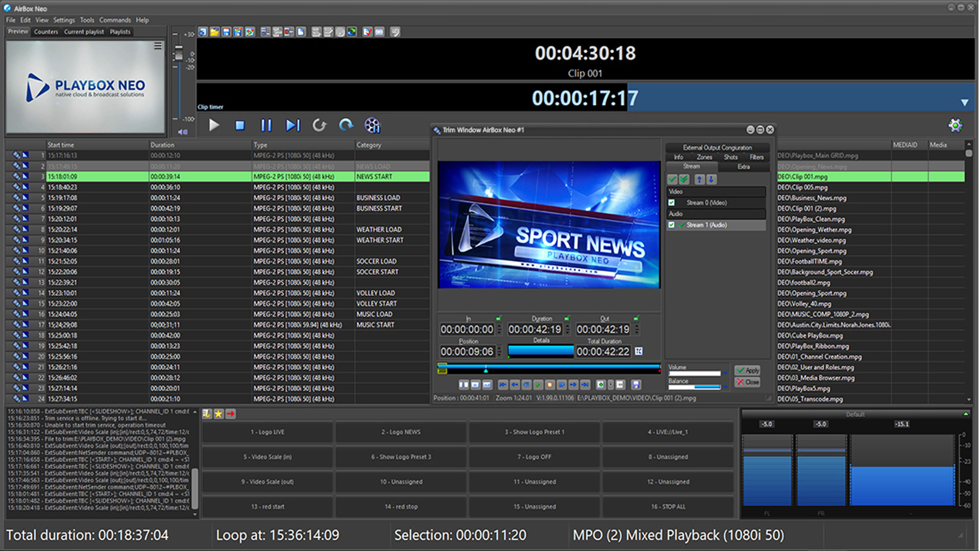The width and height of the screenshot is (980, 551).
Task: Enable Stream 0 (Video) checkbox in Trim Window
Action: [672, 203]
